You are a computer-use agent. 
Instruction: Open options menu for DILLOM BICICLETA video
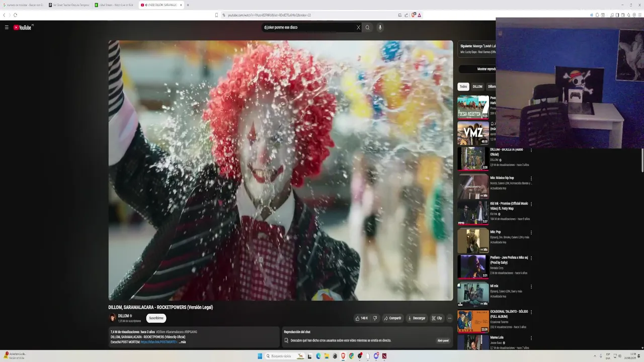[531, 150]
